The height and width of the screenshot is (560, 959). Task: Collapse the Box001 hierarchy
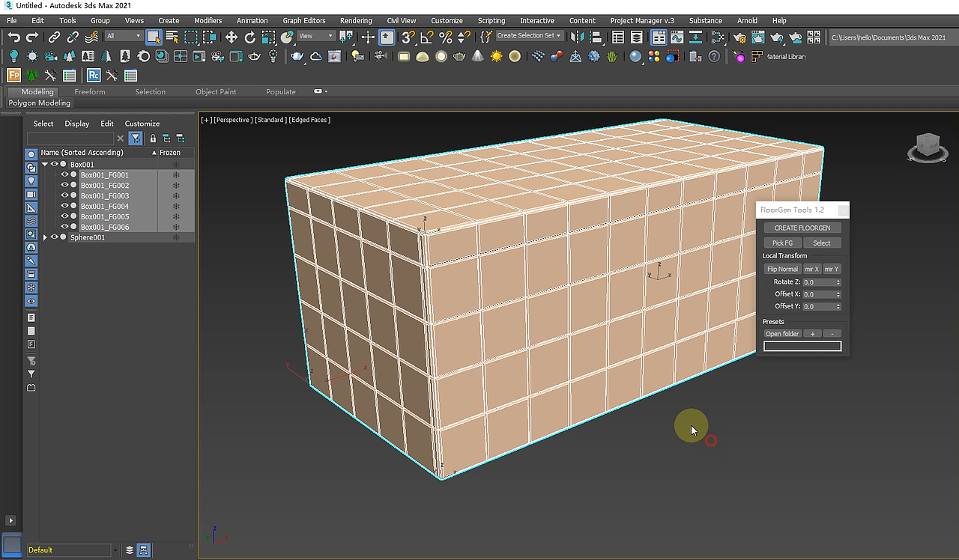point(45,164)
